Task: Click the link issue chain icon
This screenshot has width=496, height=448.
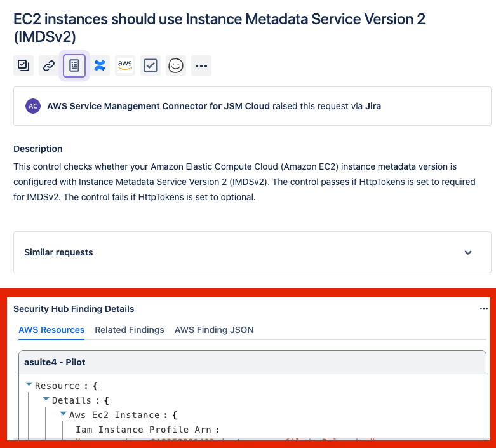Action: [49, 65]
